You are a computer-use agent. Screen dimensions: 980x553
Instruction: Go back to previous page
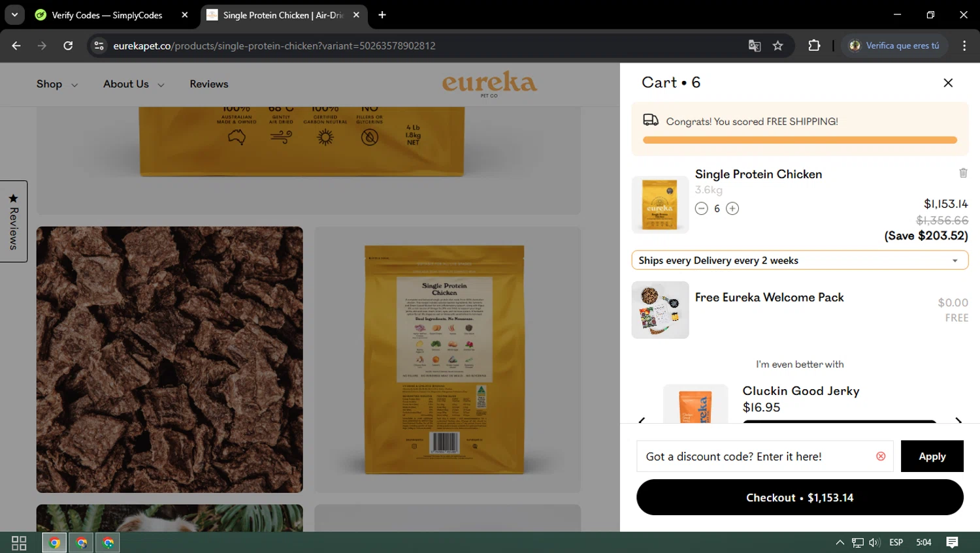click(x=16, y=46)
